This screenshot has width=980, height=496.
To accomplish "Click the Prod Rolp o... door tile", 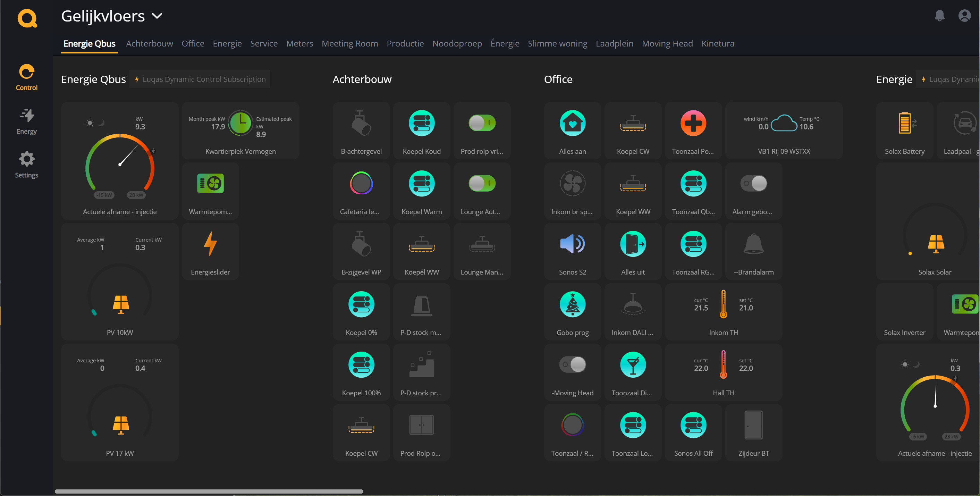I will point(422,433).
